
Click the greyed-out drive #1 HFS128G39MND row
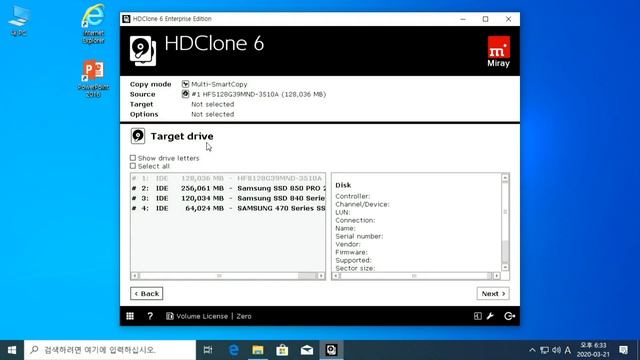click(228, 178)
